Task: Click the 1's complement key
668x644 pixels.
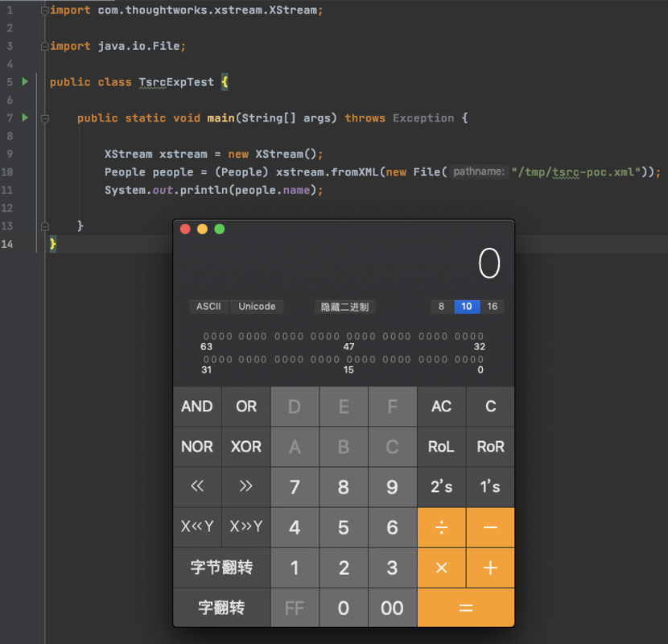Action: click(x=490, y=486)
